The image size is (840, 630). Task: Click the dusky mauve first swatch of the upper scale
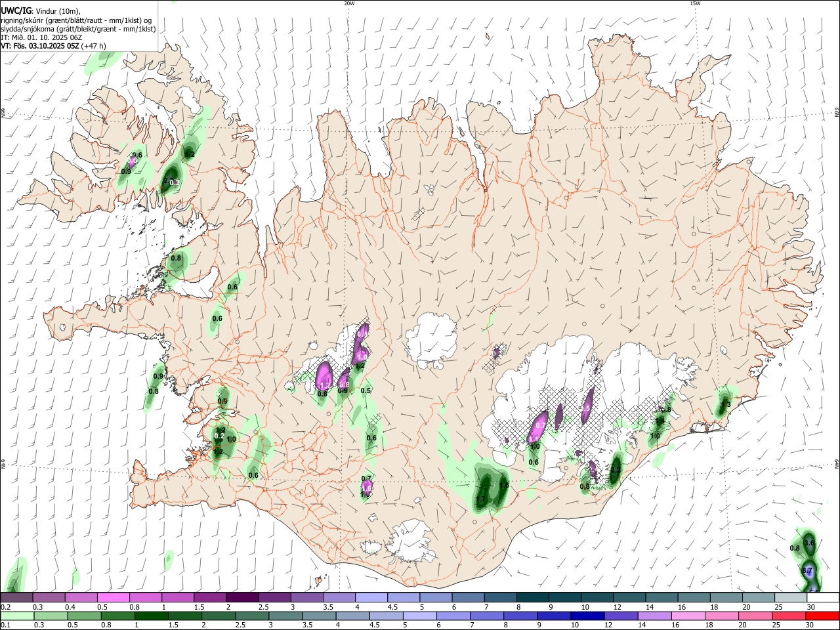pyautogui.click(x=16, y=597)
